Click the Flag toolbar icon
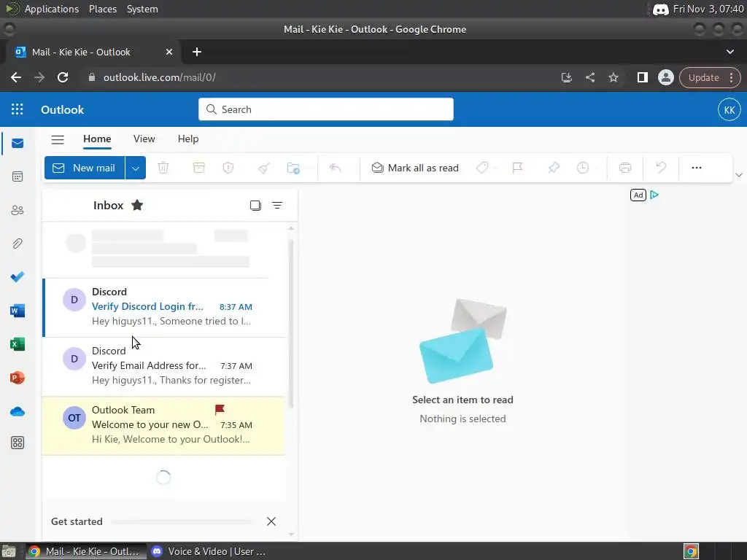This screenshot has height=560, width=747. [517, 168]
